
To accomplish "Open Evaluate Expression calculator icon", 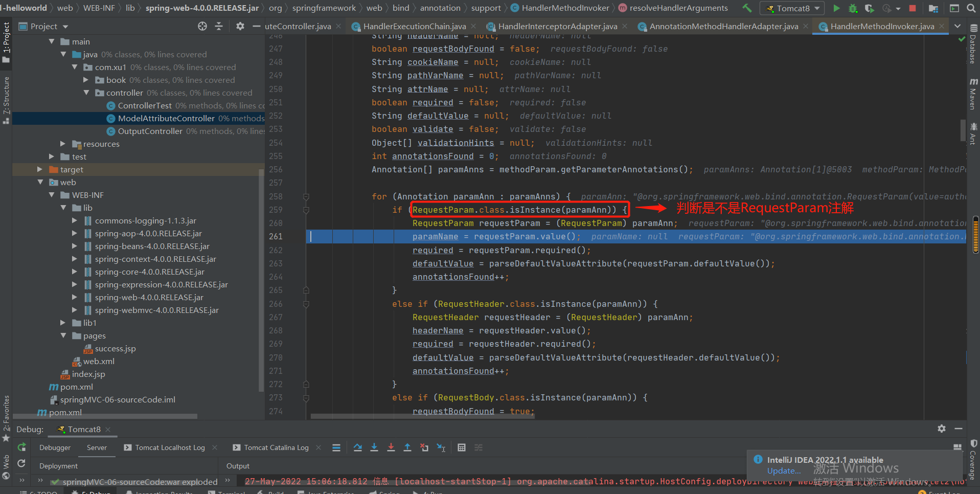I will (x=462, y=447).
